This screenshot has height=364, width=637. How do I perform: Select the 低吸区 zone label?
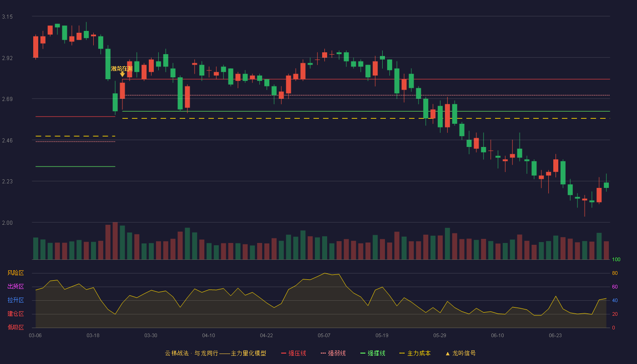tap(15, 327)
